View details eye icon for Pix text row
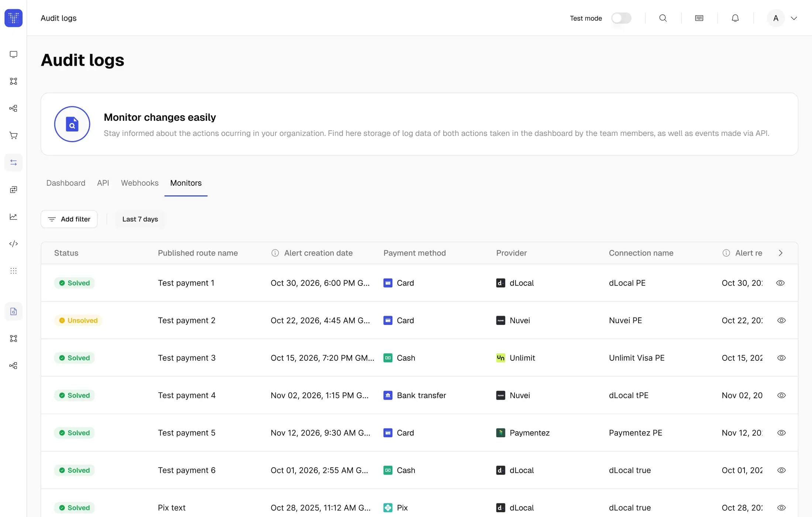 pyautogui.click(x=781, y=508)
